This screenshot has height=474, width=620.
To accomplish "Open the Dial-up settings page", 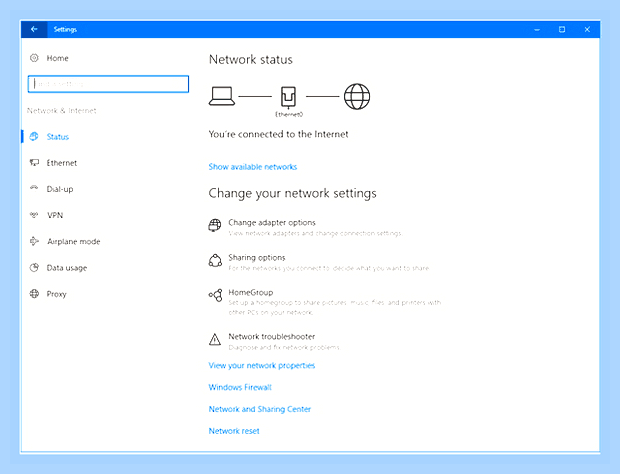I will click(x=60, y=189).
